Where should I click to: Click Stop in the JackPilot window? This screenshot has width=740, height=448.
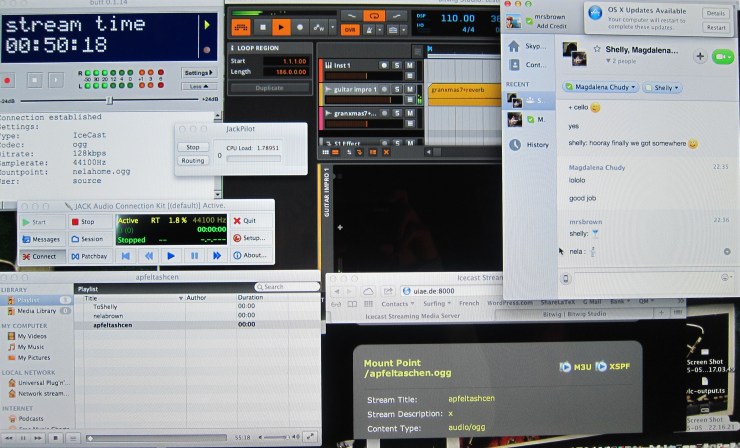coord(193,147)
